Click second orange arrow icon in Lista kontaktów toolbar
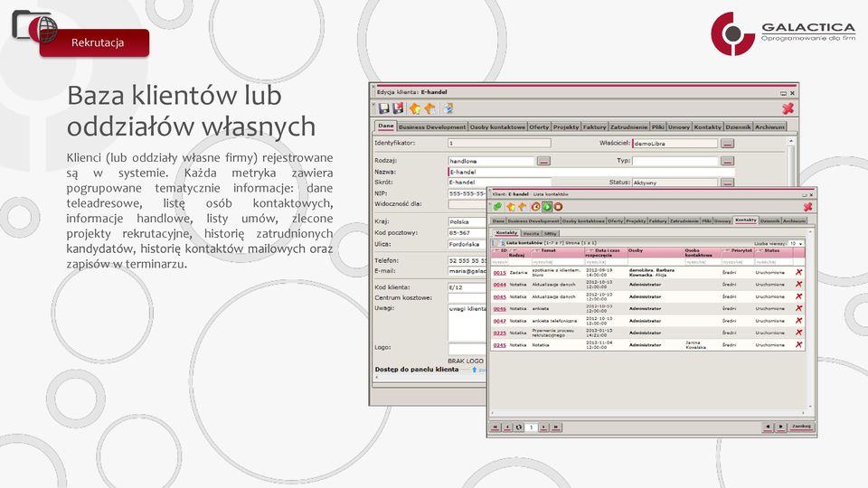868x488 pixels. point(522,206)
